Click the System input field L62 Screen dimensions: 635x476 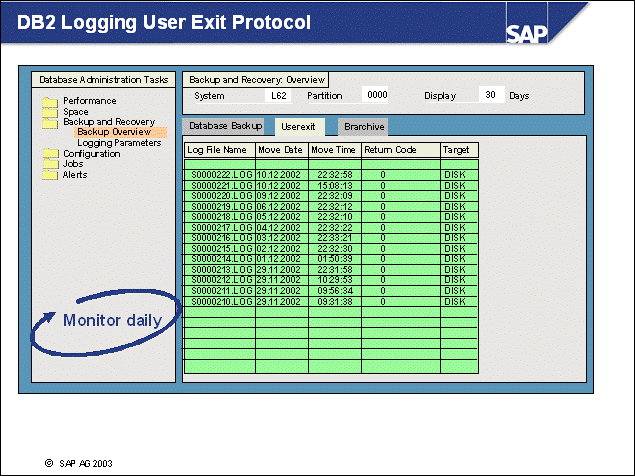click(279, 96)
